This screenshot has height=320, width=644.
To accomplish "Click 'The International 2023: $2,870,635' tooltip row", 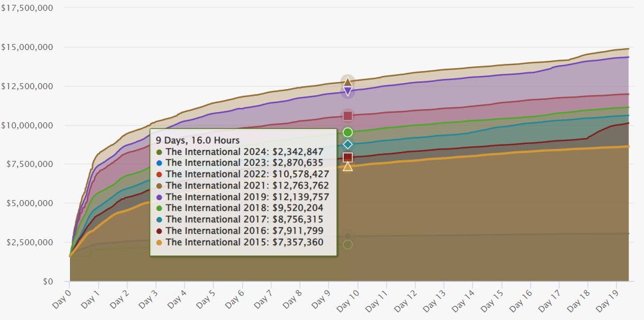I will [240, 163].
